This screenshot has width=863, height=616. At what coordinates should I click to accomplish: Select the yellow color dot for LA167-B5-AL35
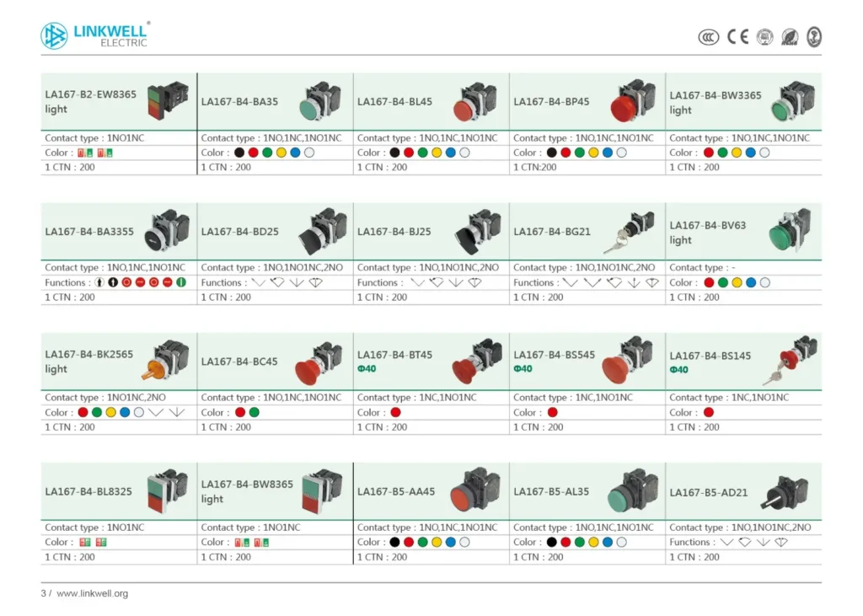[593, 542]
